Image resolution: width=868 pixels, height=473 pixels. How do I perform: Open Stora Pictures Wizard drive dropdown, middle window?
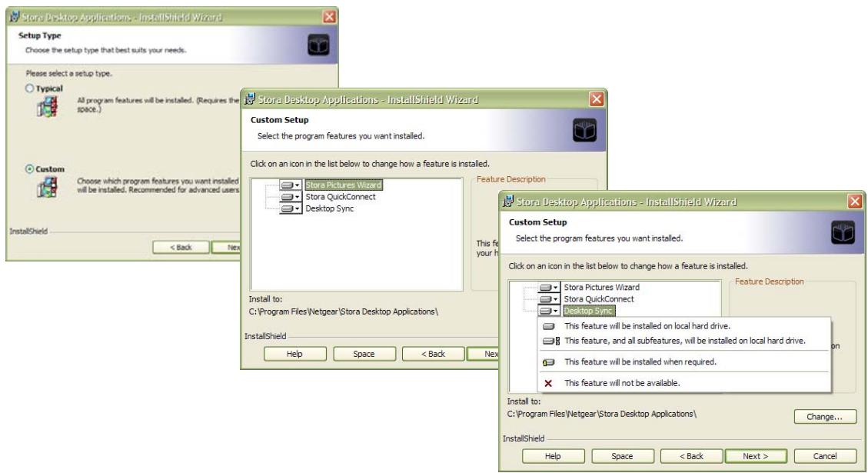pos(290,185)
